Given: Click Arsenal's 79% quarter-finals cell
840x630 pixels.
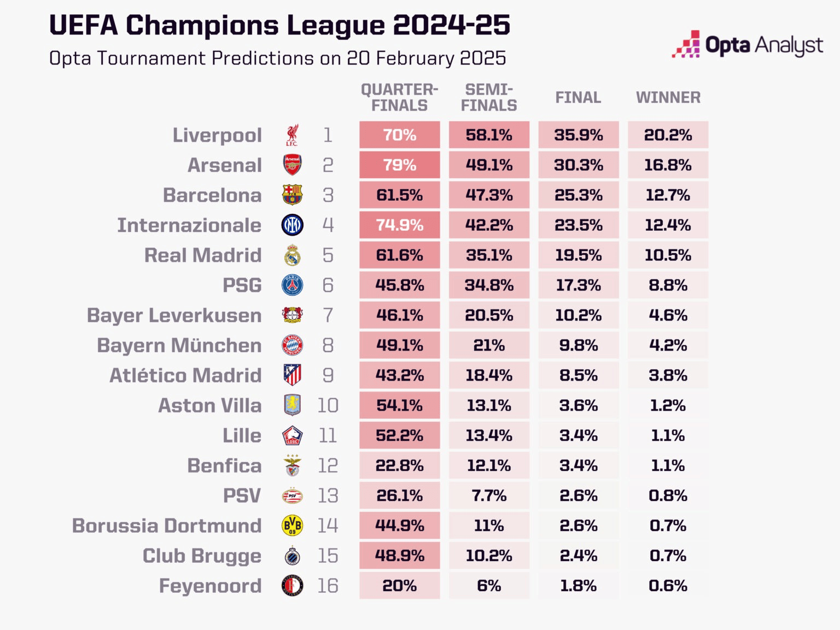Looking at the screenshot, I should click(400, 165).
